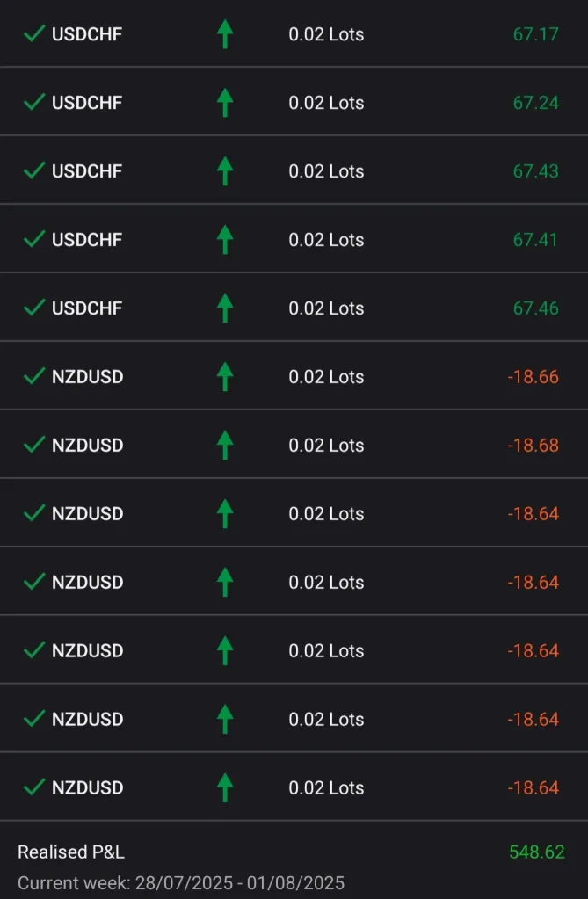Select the checkmark on the -18.68 NZDUSD trade
Image resolution: width=588 pixels, height=899 pixels.
pos(34,446)
